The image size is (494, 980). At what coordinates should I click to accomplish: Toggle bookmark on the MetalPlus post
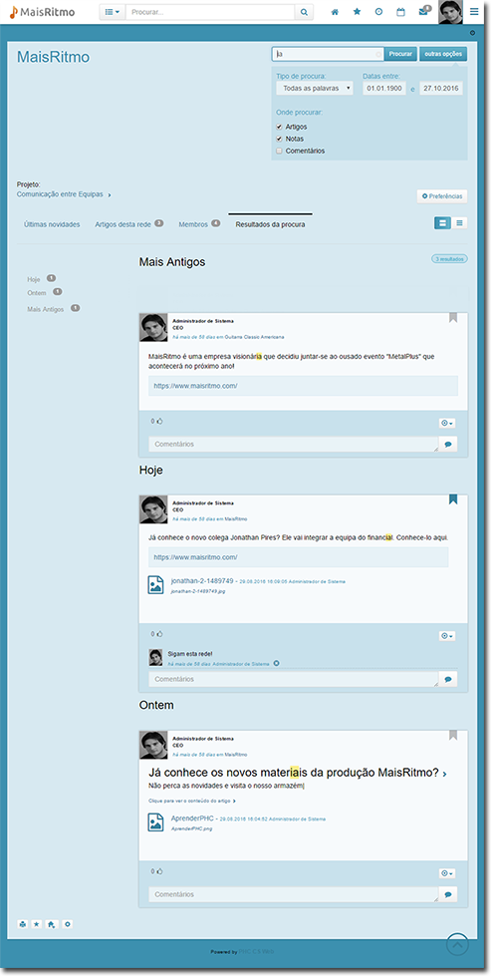coord(453,318)
